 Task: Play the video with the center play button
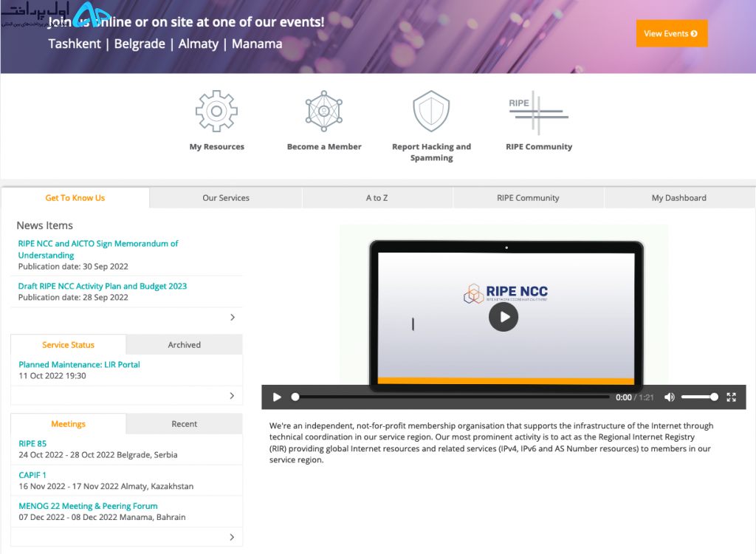coord(504,317)
